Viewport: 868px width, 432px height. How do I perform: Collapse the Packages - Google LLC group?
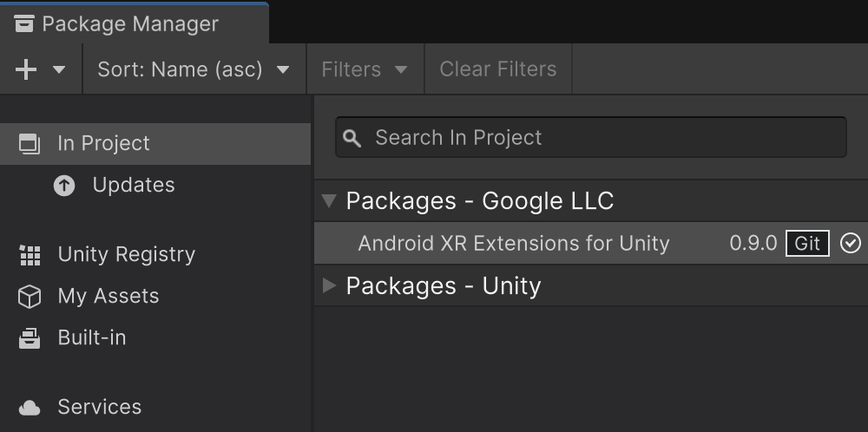[x=328, y=201]
